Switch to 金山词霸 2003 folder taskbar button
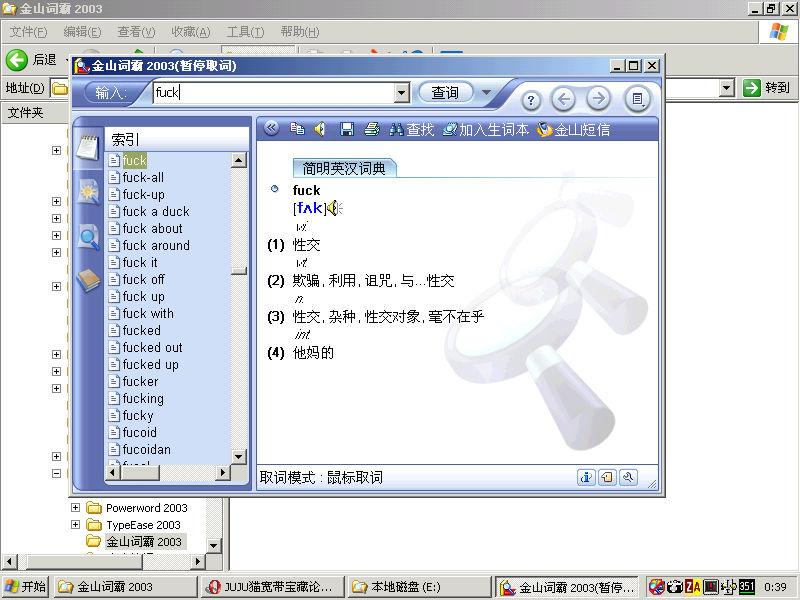This screenshot has width=800, height=600. click(125, 587)
